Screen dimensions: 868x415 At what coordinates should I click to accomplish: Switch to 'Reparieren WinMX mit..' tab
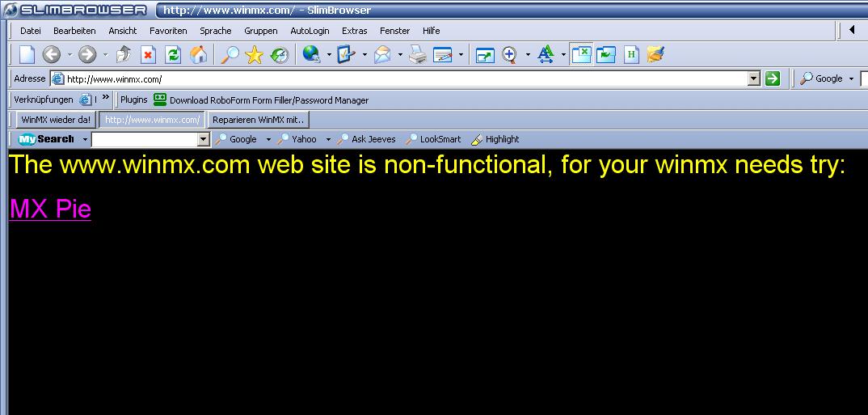pyautogui.click(x=259, y=119)
